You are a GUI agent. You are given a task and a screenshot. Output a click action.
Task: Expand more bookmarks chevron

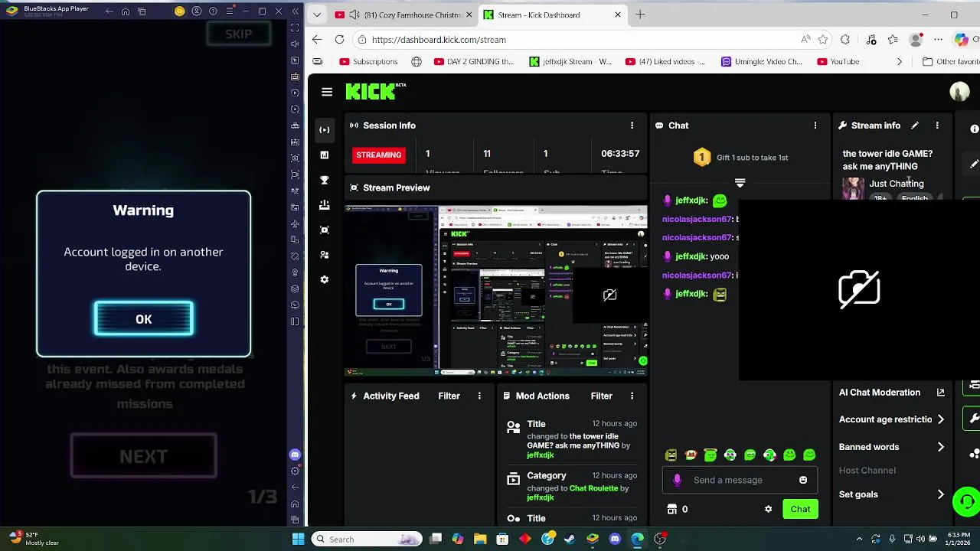(x=900, y=62)
